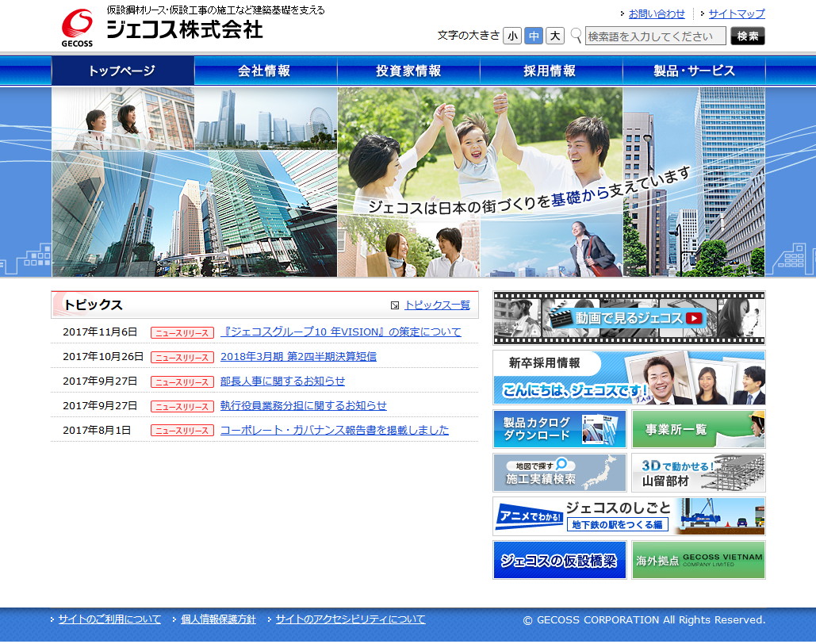Click the search text field
Screen dimensions: 816x644
655,36
